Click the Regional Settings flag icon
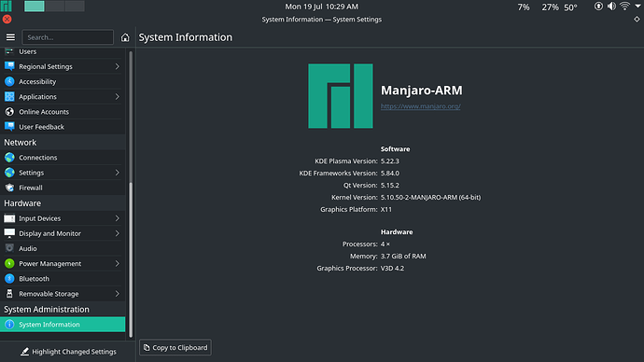This screenshot has width=644, height=362. pyautogui.click(x=9, y=66)
